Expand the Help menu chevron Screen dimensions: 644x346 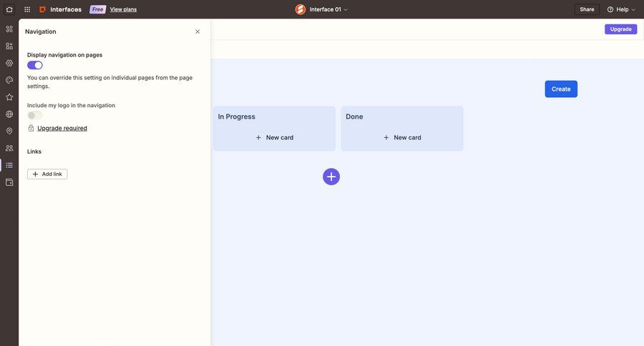633,9
